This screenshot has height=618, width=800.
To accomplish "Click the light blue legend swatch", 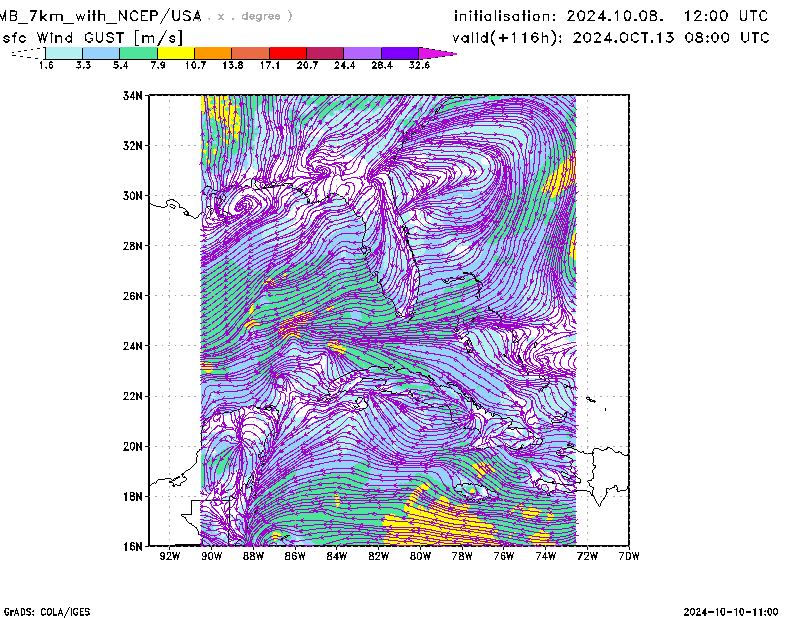I will tap(101, 53).
